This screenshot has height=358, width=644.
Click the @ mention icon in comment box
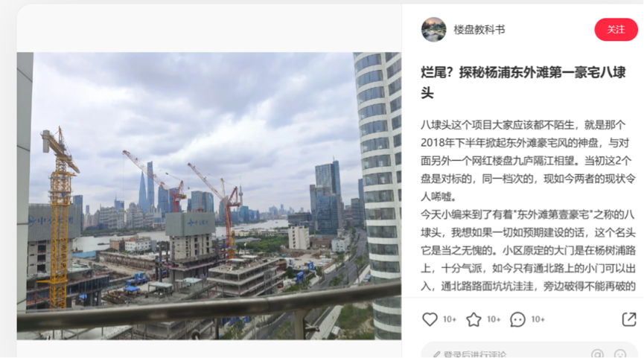pos(597,354)
